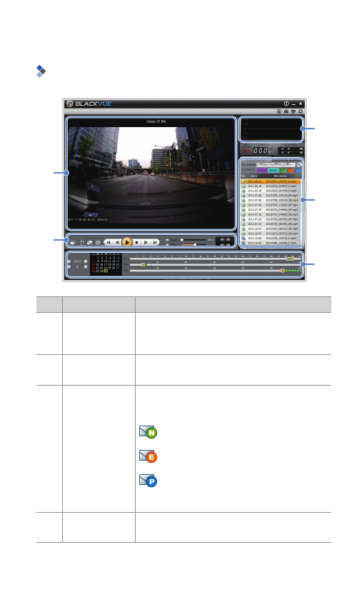This screenshot has height=607, width=364.
Task: Click the G-sensor graph panel
Action: tap(271, 129)
